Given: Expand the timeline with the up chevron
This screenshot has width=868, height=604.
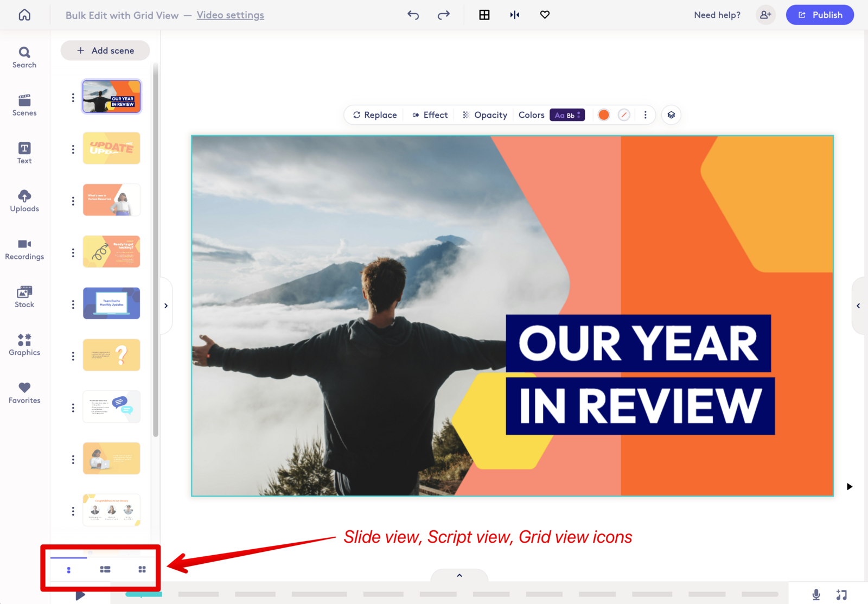Looking at the screenshot, I should point(459,575).
